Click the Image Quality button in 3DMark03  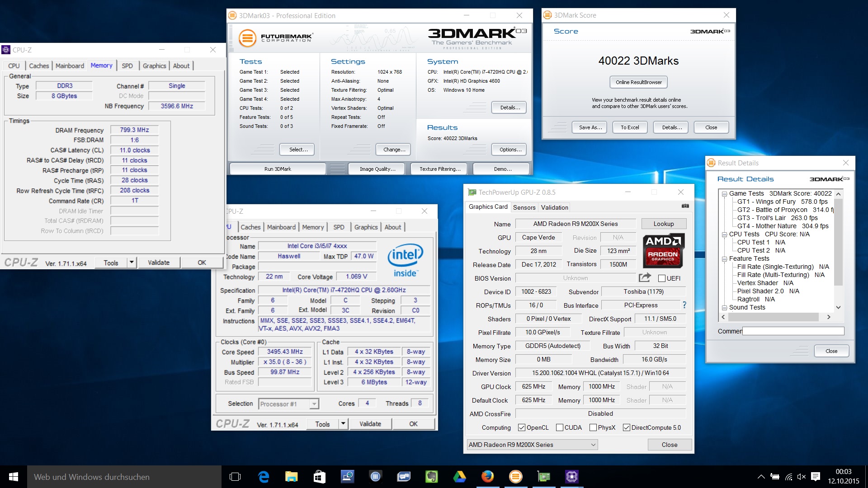pos(377,169)
